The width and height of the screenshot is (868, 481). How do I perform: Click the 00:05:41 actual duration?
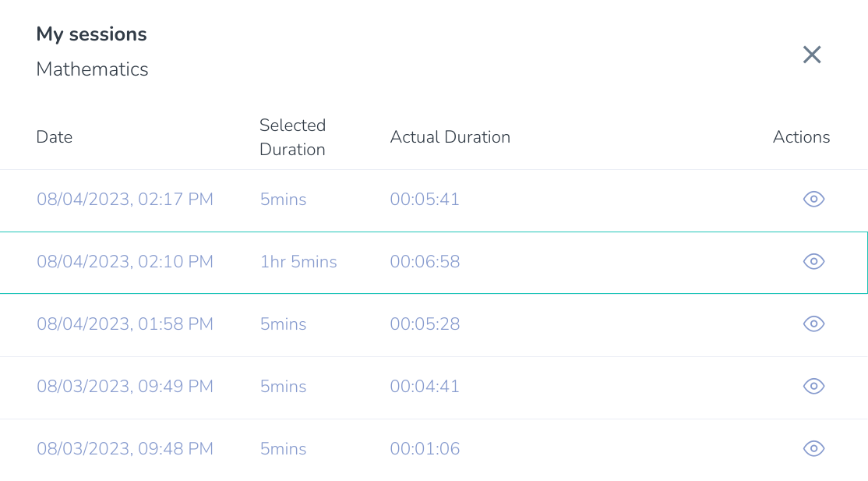pyautogui.click(x=425, y=200)
